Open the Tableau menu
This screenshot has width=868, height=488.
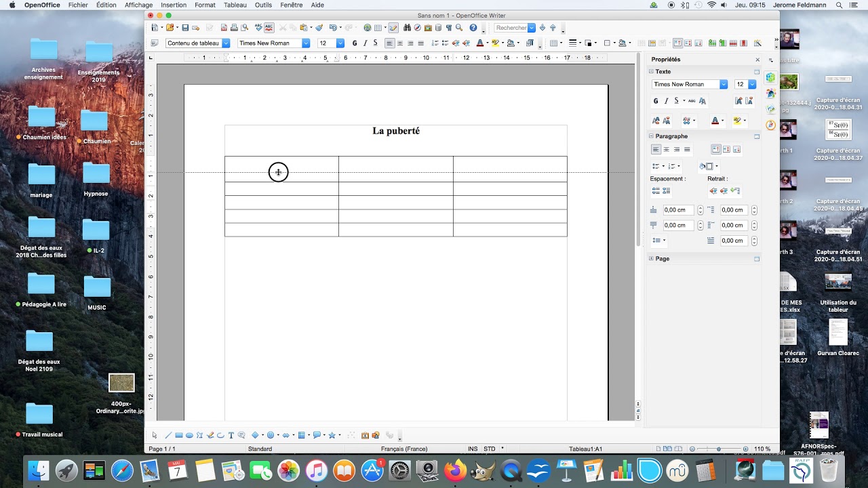tap(235, 5)
